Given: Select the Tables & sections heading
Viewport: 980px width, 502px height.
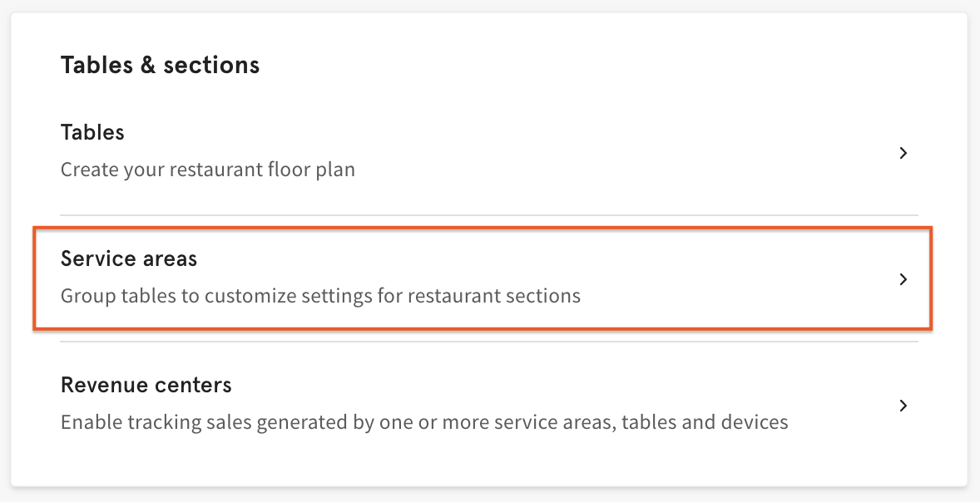Looking at the screenshot, I should (x=160, y=65).
